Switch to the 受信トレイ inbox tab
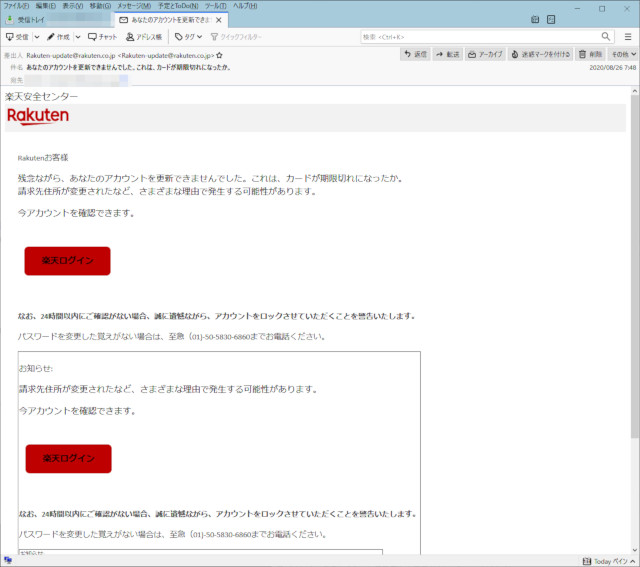 [x=57, y=20]
